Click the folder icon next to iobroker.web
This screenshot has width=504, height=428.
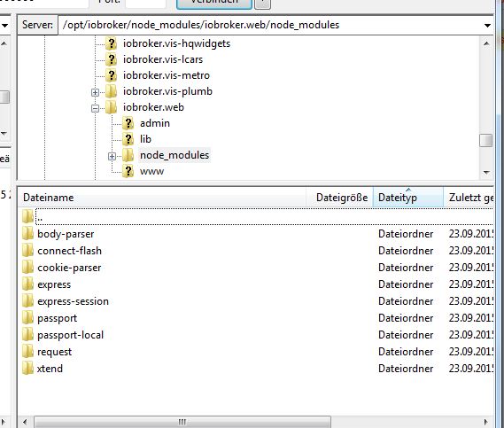[x=112, y=107]
